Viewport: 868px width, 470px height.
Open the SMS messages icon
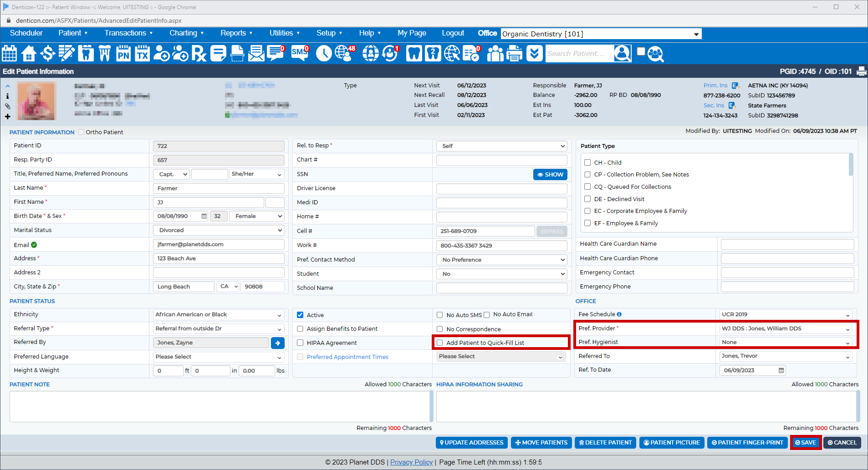(x=300, y=53)
